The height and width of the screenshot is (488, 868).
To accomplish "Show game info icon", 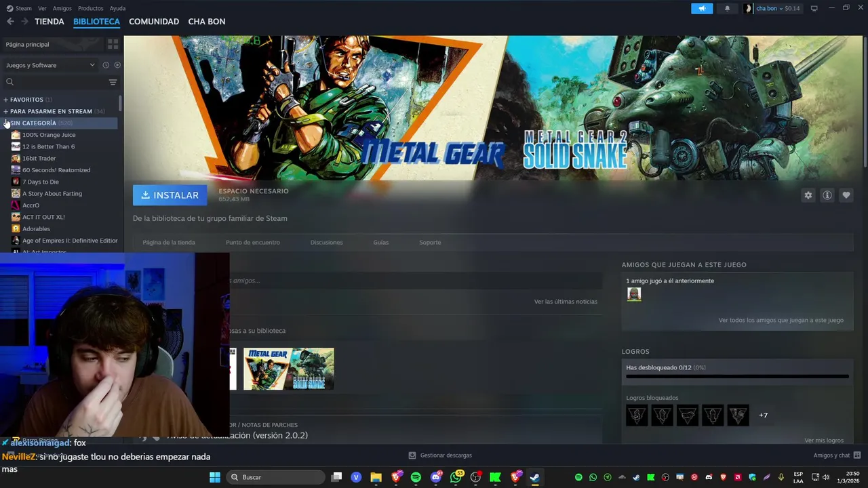I will click(827, 195).
